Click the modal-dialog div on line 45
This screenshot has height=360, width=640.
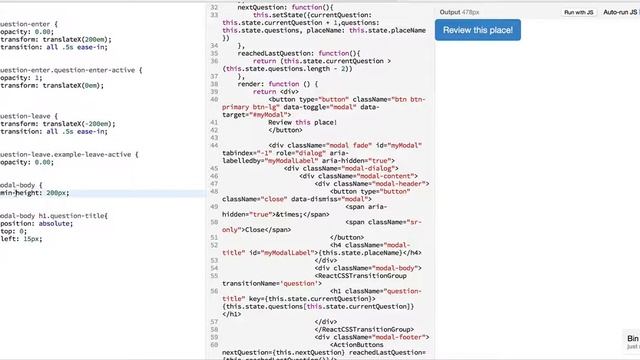(341, 169)
